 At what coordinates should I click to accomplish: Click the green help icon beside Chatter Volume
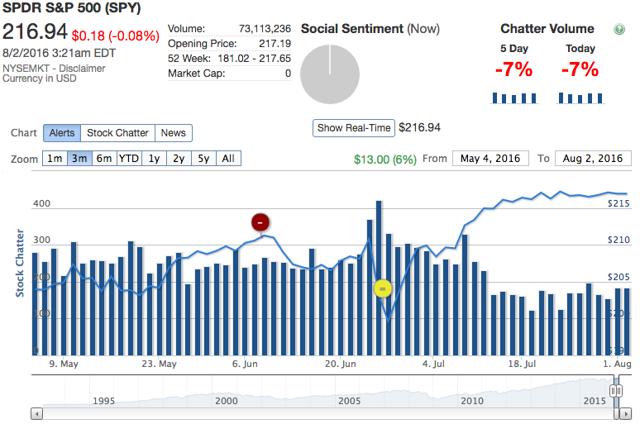619,29
